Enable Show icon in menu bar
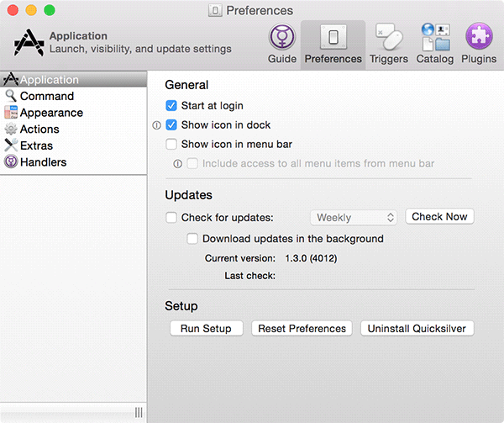This screenshot has width=504, height=423. point(171,145)
